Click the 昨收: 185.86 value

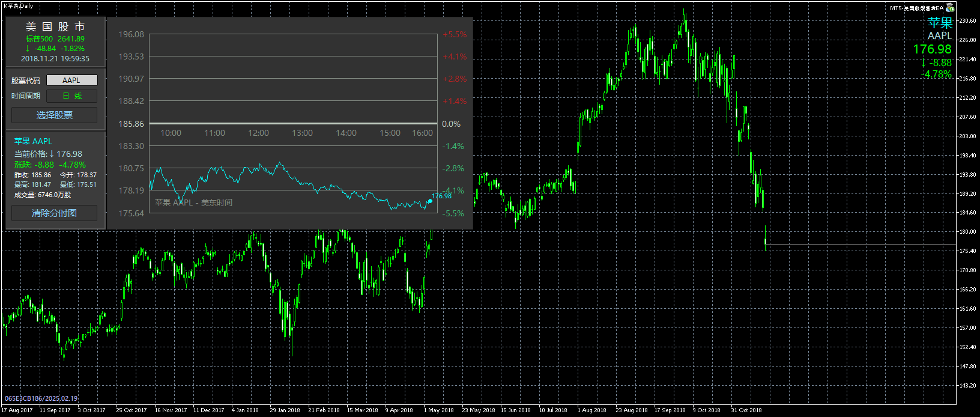pyautogui.click(x=32, y=175)
